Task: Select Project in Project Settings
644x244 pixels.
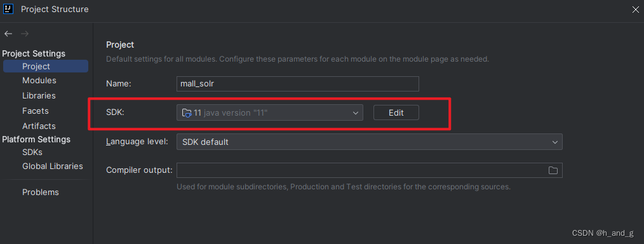Action: click(46, 66)
